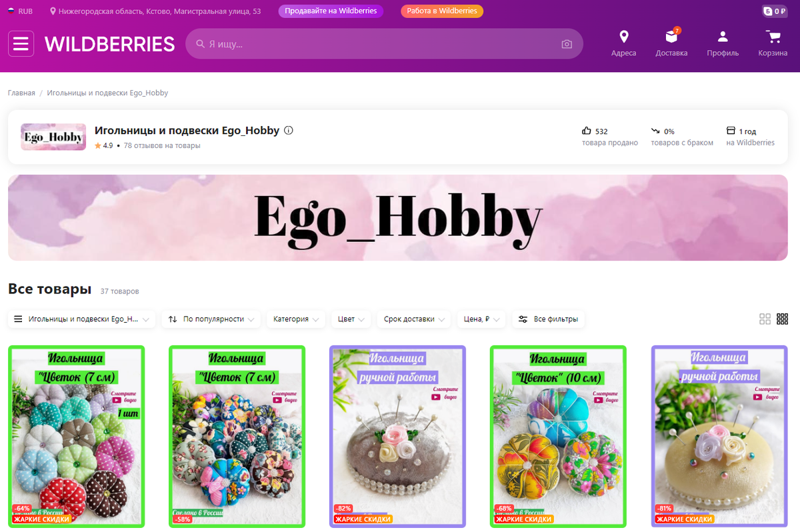Open the wallet balance 0 ₽ icon
Viewport: 800px width, 532px height.
(775, 11)
